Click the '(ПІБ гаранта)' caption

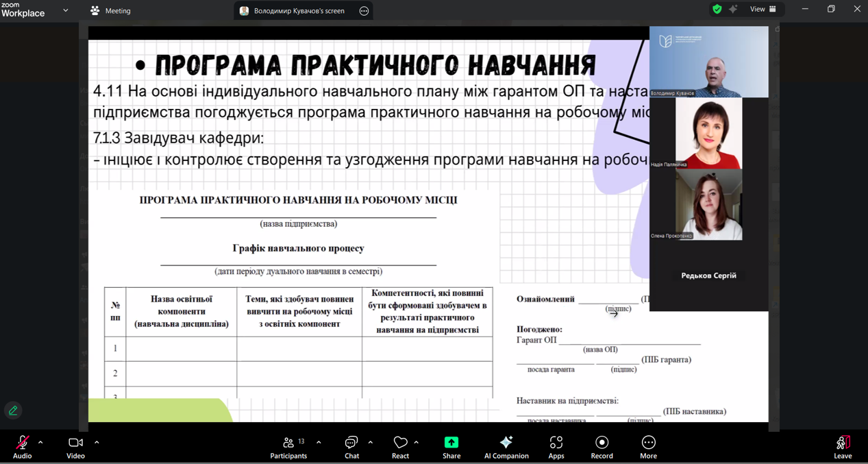[667, 359]
